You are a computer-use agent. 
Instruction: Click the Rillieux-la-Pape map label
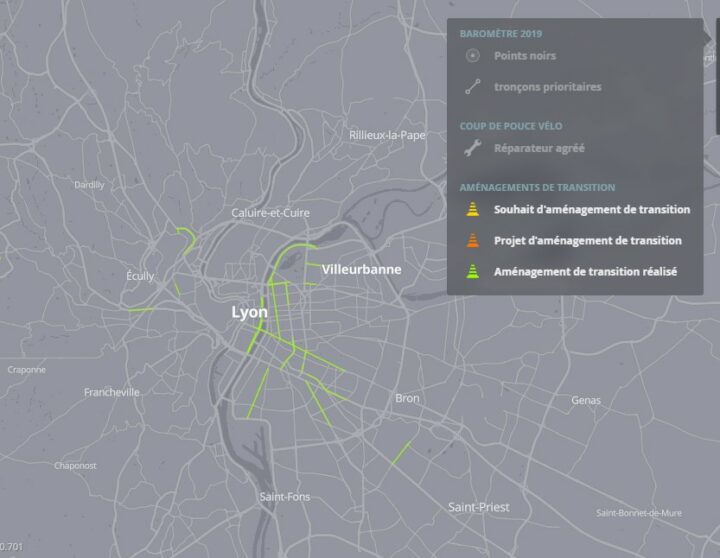[x=387, y=135]
